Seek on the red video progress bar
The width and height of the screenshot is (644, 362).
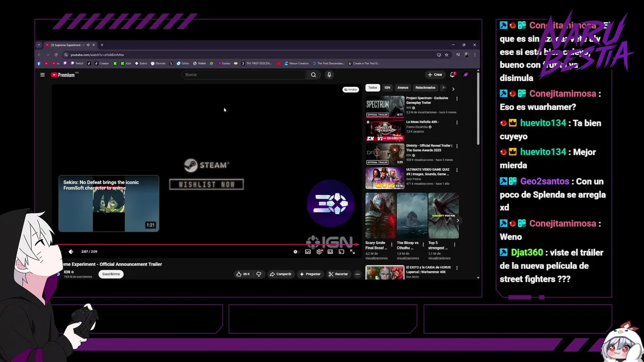[207, 245]
